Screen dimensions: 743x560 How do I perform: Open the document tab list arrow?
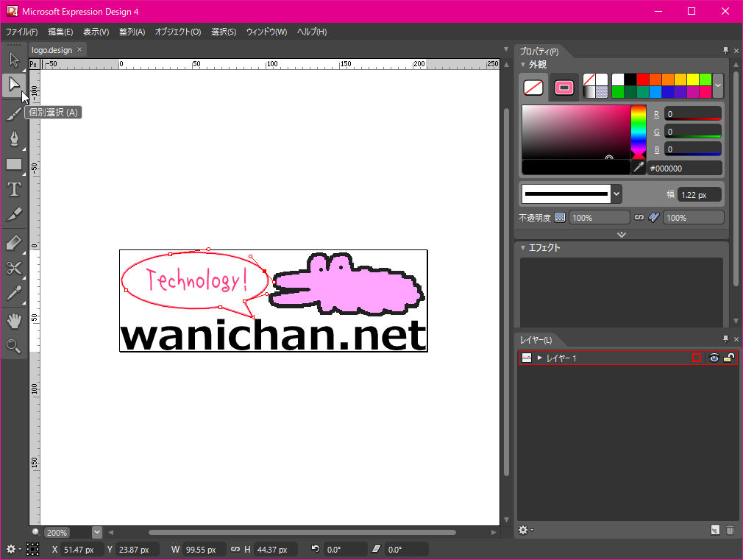[x=505, y=49]
